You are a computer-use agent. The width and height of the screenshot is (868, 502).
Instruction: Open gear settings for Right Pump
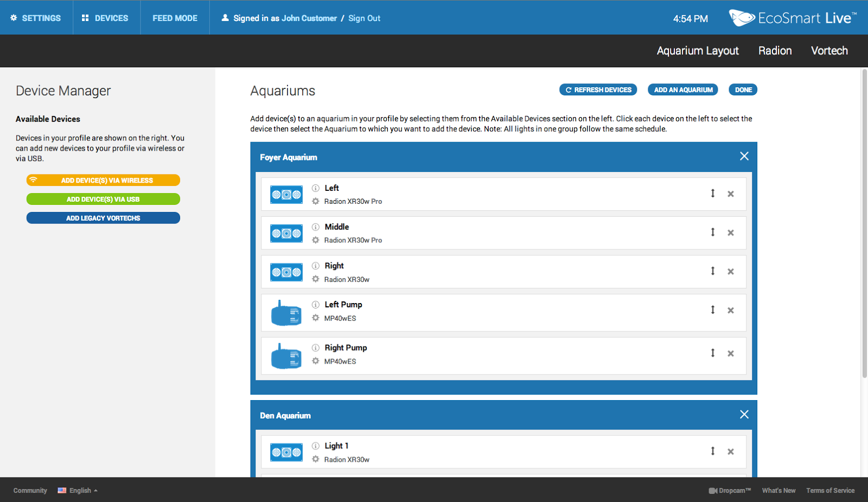316,361
